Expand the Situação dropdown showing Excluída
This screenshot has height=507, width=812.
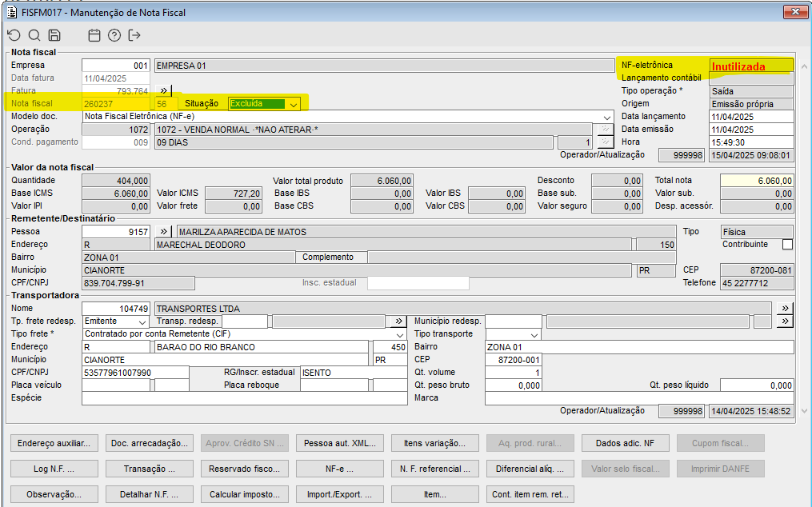[294, 104]
